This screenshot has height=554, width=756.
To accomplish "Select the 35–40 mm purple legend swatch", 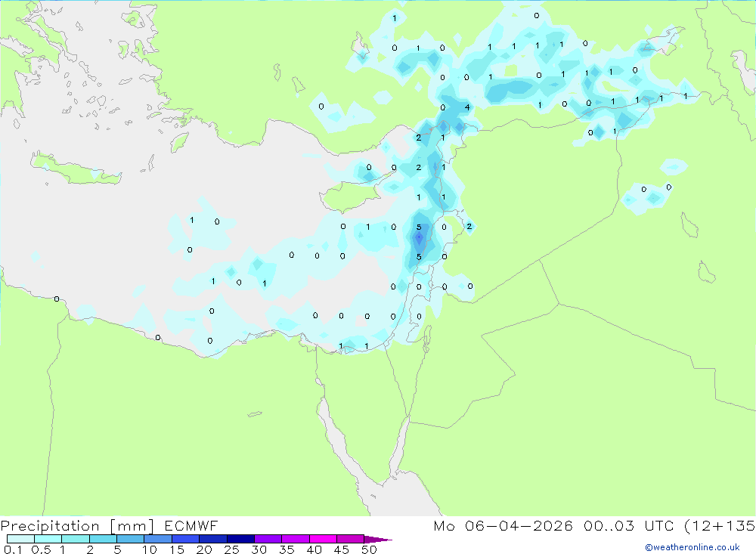I will tap(296, 539).
